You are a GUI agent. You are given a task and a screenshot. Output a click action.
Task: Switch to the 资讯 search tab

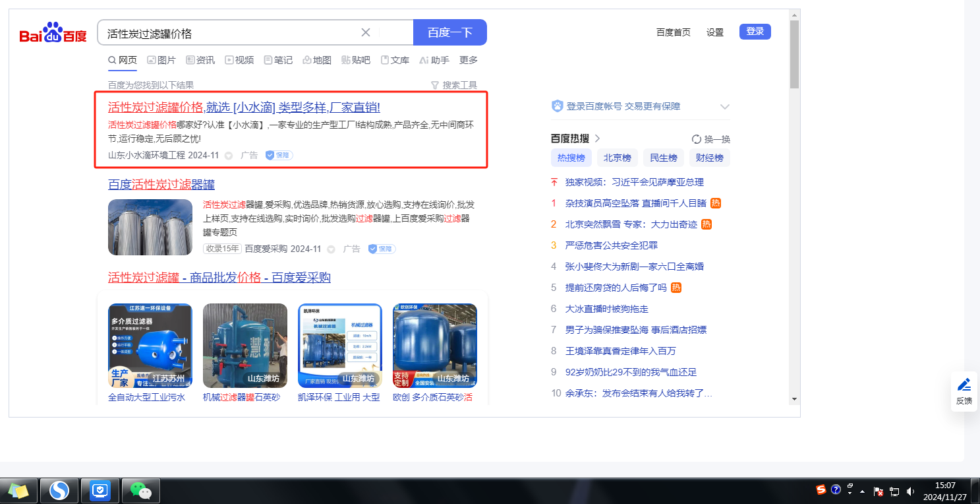[x=200, y=60]
